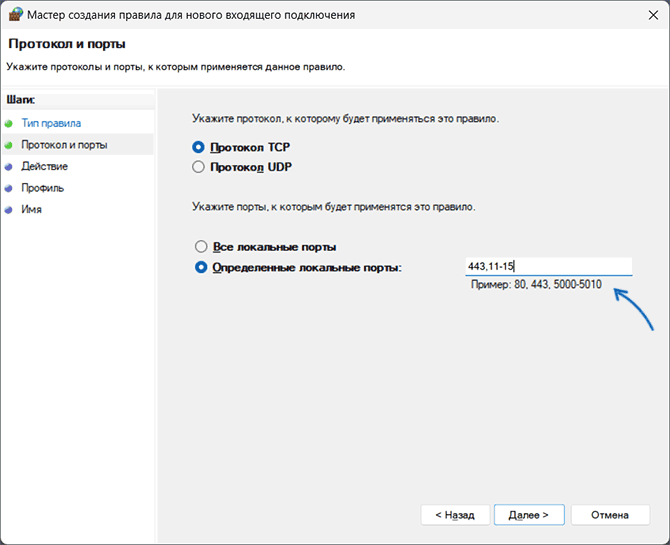Jump to the Действие step

click(45, 167)
